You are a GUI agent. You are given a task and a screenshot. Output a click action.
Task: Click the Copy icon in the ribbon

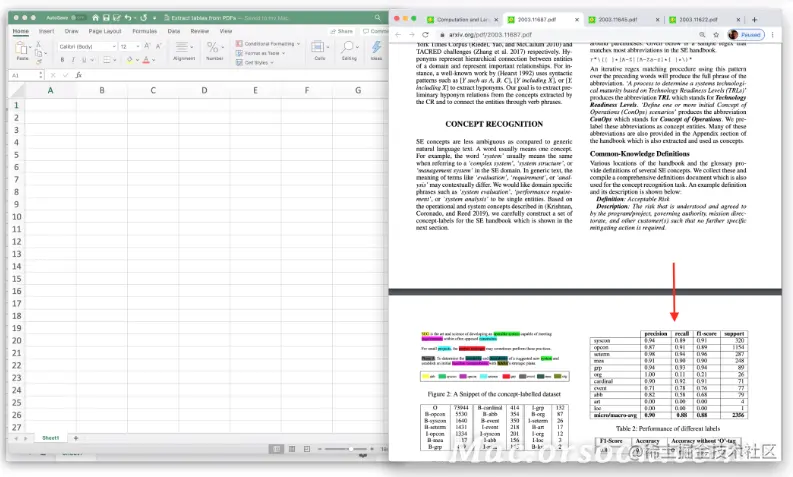pos(38,53)
